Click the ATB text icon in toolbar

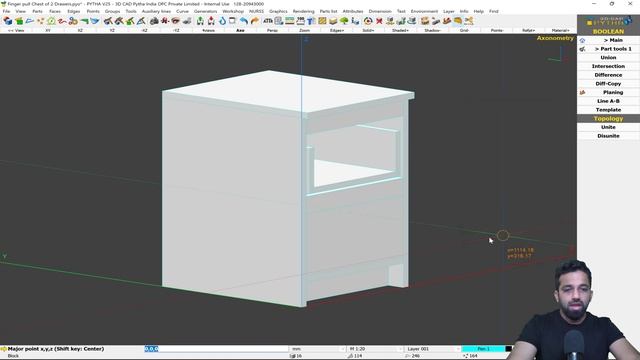[268, 21]
